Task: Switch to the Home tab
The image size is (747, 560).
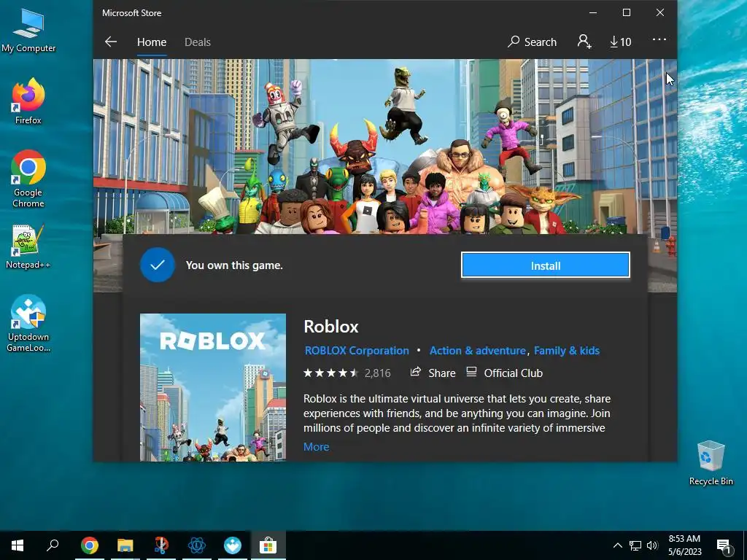Action: click(x=152, y=42)
